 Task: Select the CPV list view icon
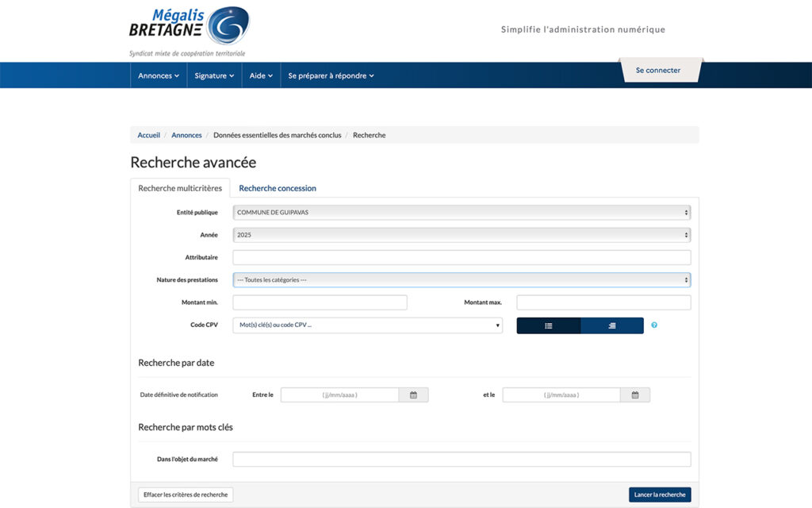(x=548, y=325)
